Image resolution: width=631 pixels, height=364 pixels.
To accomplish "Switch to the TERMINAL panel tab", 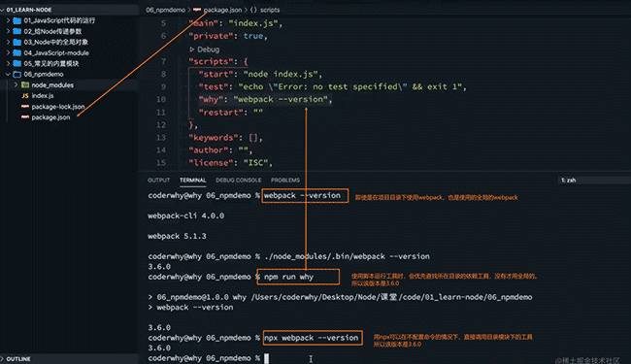I will 193,181.
